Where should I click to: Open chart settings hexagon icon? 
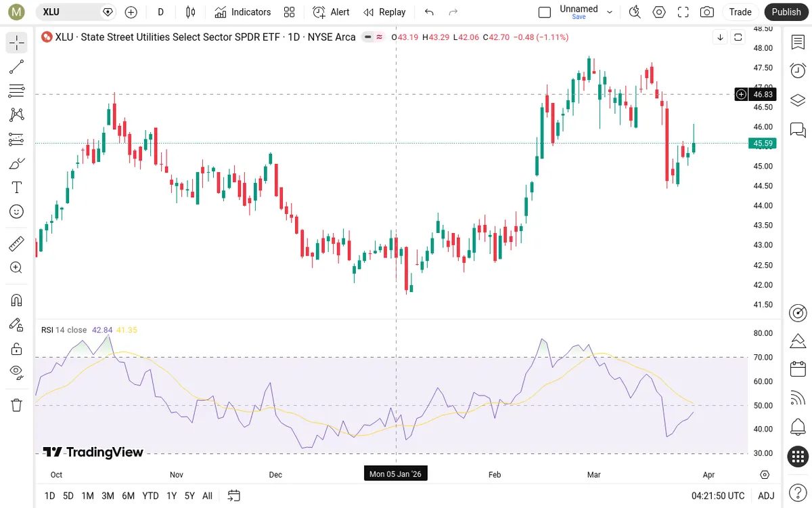[x=659, y=12]
